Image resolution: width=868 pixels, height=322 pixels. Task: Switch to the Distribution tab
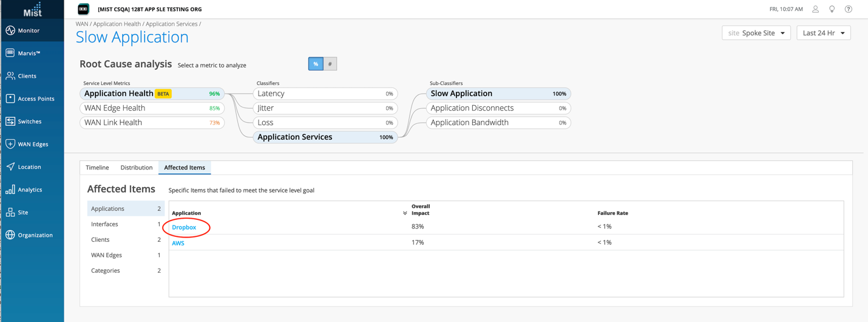point(137,168)
